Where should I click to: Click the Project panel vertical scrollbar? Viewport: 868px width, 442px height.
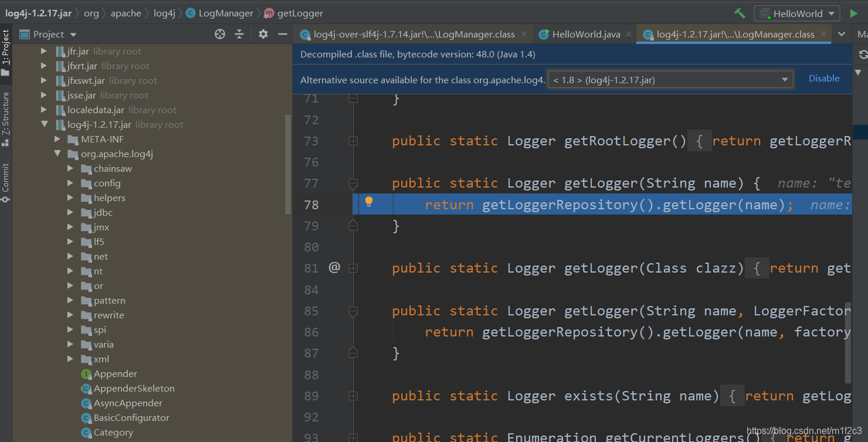click(288, 165)
